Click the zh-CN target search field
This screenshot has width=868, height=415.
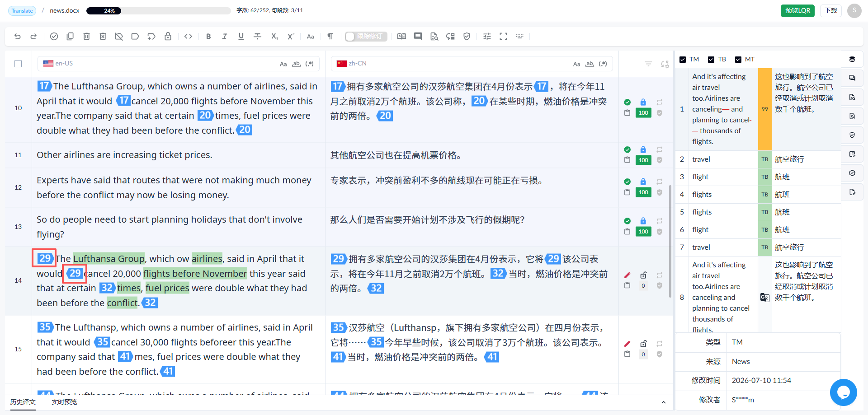[x=472, y=64]
